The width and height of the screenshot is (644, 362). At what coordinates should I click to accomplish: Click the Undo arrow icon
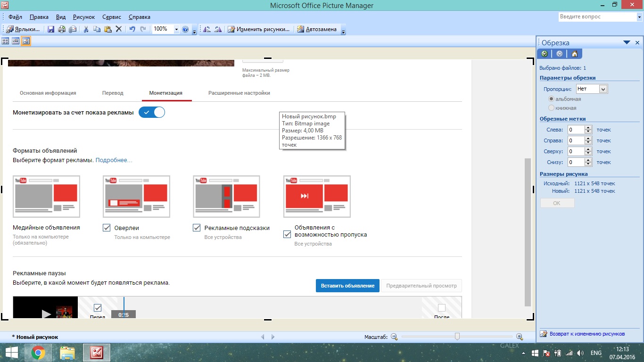[x=132, y=29]
